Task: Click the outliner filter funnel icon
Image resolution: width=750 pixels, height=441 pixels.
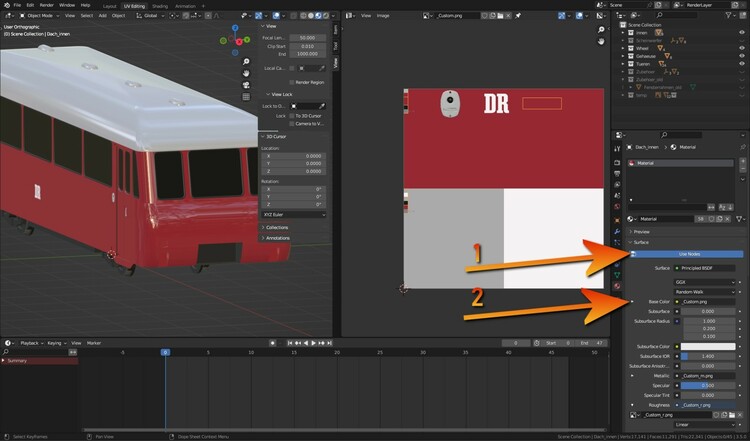Action: tap(727, 16)
